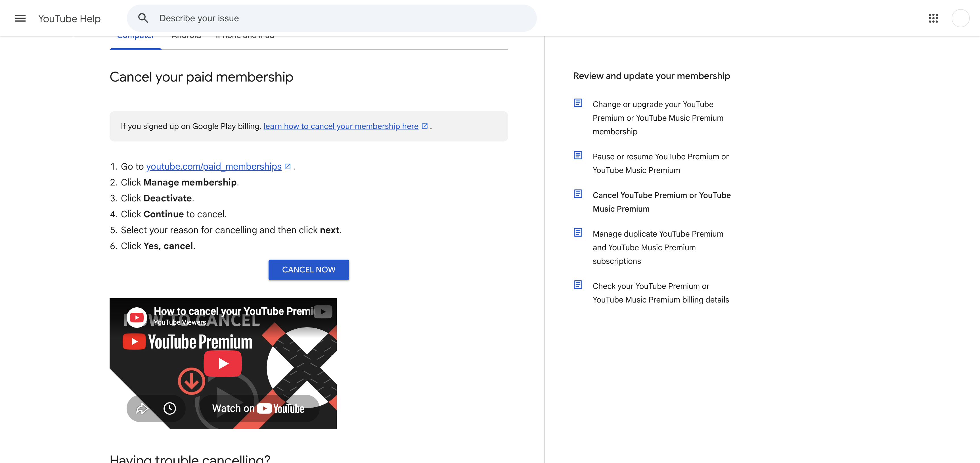980x463 pixels.
Task: Open YouTube Viewers channel avatar in video
Action: click(137, 317)
